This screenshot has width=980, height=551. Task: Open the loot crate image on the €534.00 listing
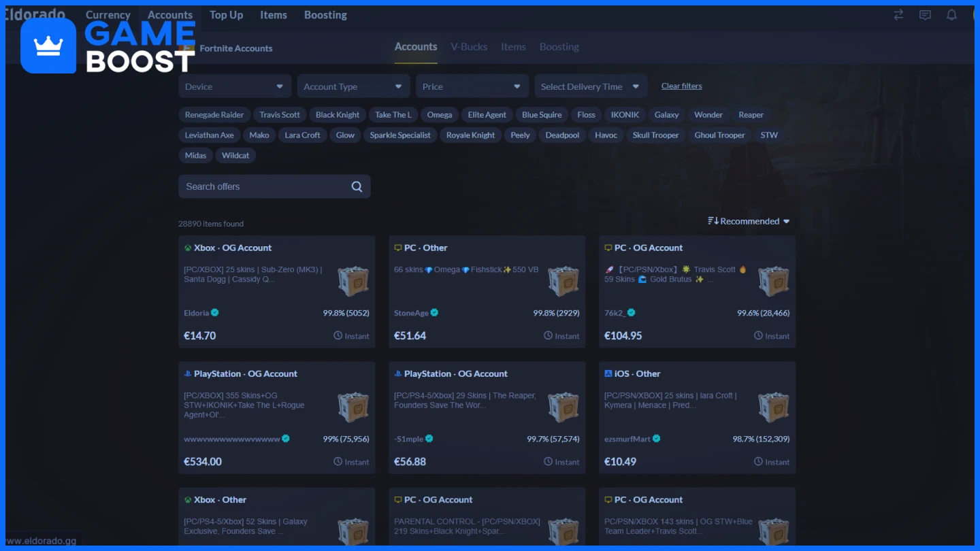point(353,406)
